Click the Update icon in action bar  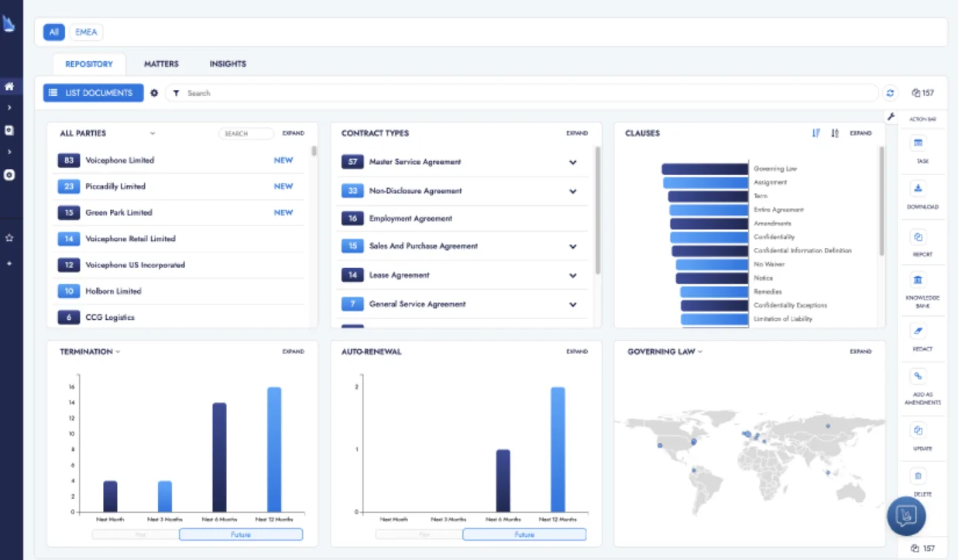(918, 430)
